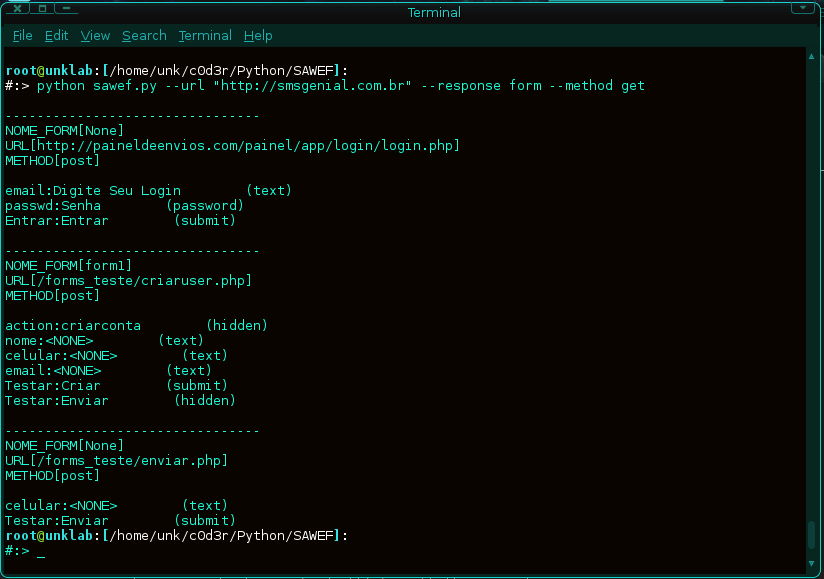The width and height of the screenshot is (824, 579).
Task: Click the scrollbar down arrow
Action: coord(811,562)
